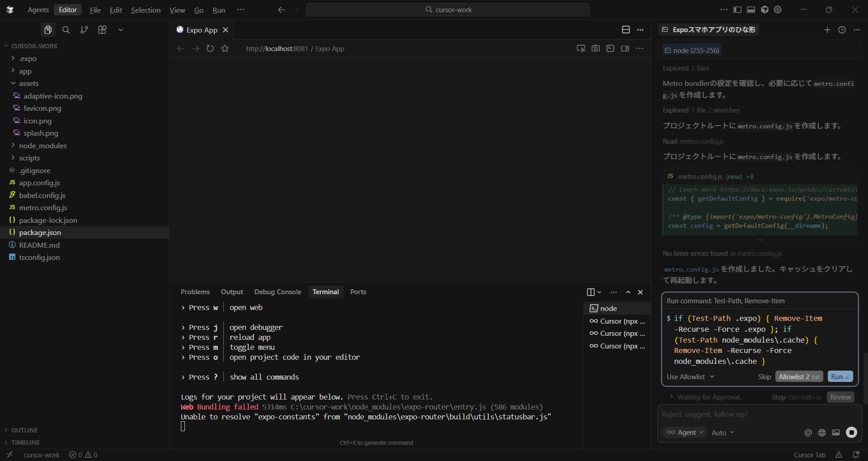868x461 pixels.
Task: Bookmark the page with the star icon
Action: pos(225,48)
